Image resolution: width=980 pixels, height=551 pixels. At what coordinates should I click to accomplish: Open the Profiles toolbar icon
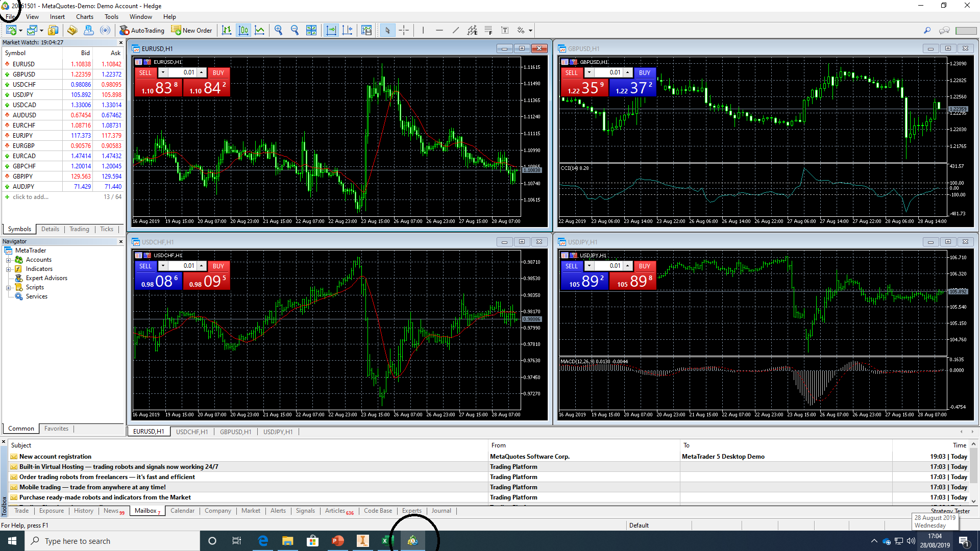[33, 31]
